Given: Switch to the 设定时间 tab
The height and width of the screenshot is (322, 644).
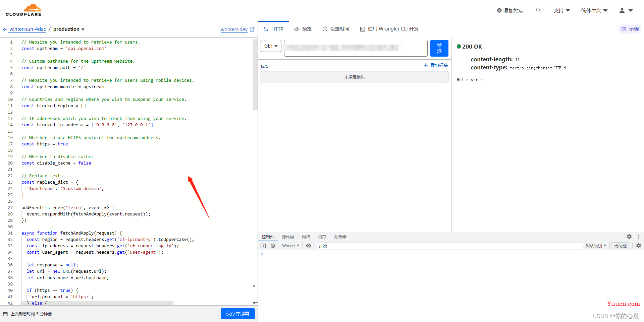Looking at the screenshot, I should (x=336, y=29).
